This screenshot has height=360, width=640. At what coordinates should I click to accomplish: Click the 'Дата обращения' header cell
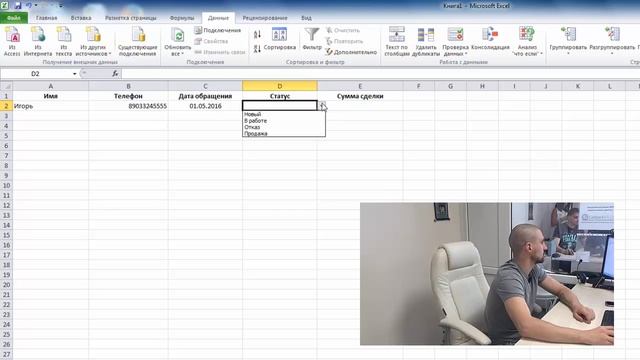(205, 96)
